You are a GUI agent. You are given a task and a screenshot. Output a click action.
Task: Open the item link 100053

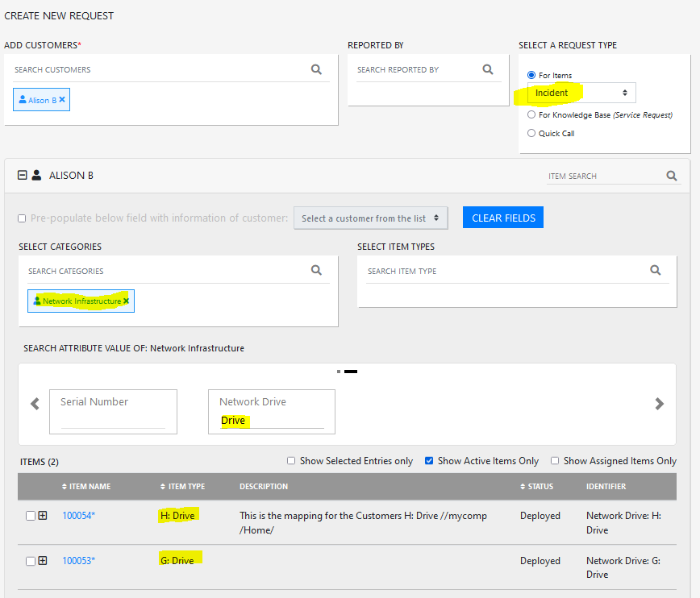click(78, 560)
